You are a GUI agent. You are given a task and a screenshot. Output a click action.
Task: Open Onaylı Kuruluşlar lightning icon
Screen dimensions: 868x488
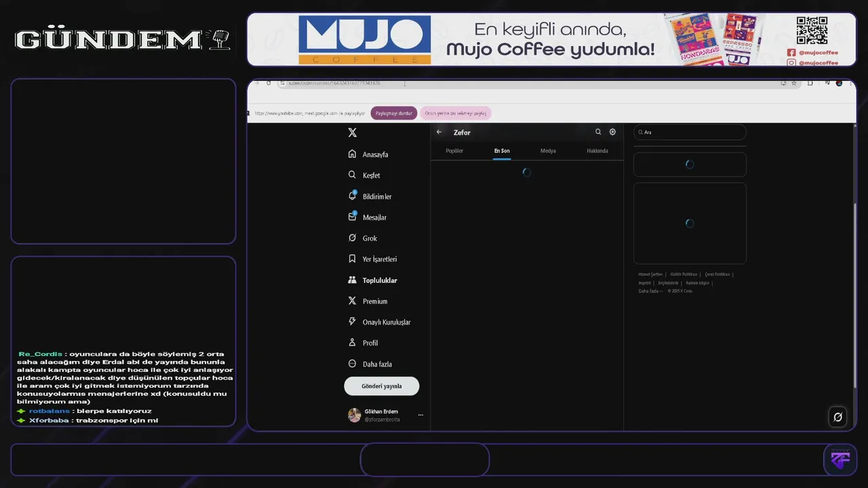[352, 322]
